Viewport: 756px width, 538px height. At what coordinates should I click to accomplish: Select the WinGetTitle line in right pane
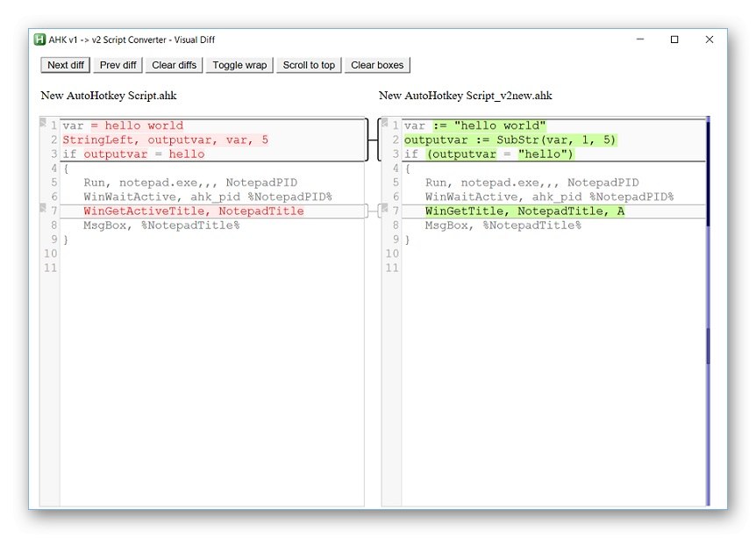point(524,211)
